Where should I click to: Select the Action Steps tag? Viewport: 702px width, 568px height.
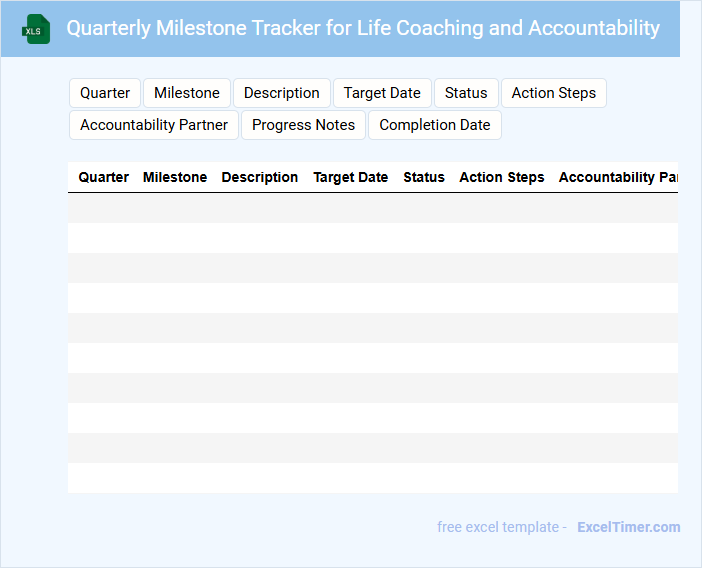point(553,93)
